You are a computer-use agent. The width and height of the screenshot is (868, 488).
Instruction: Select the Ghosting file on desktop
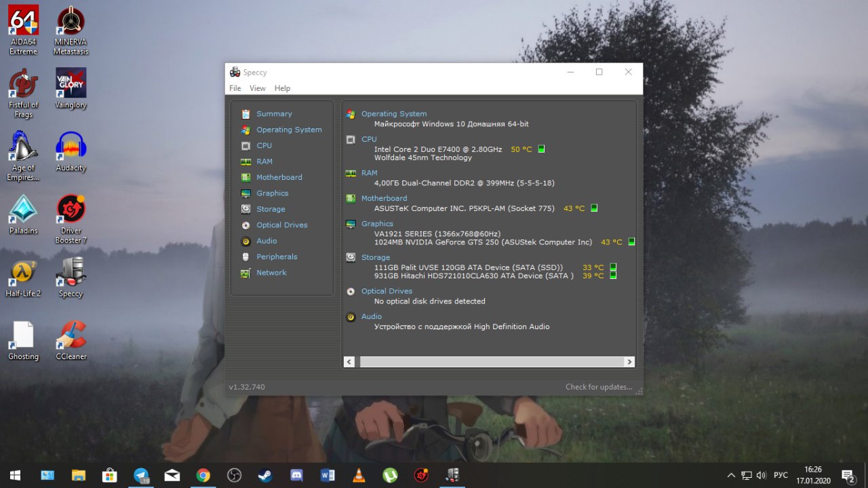(23, 341)
